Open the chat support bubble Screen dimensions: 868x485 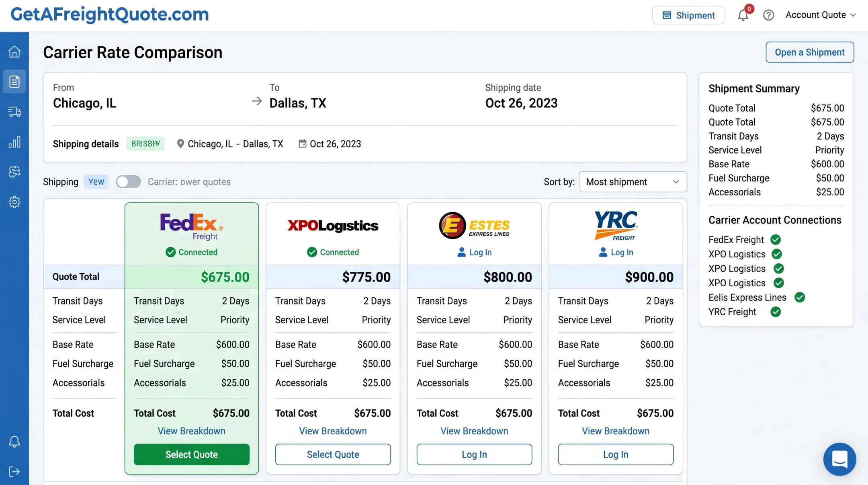(839, 459)
